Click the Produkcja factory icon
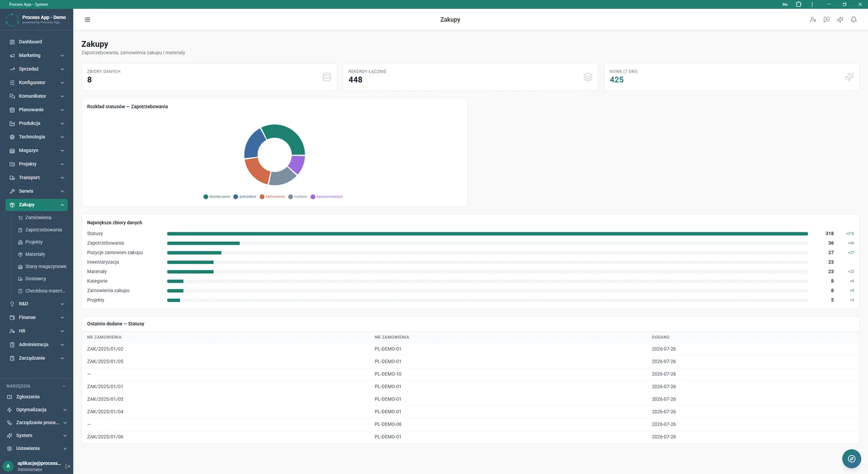The height and width of the screenshot is (474, 868). (12, 123)
